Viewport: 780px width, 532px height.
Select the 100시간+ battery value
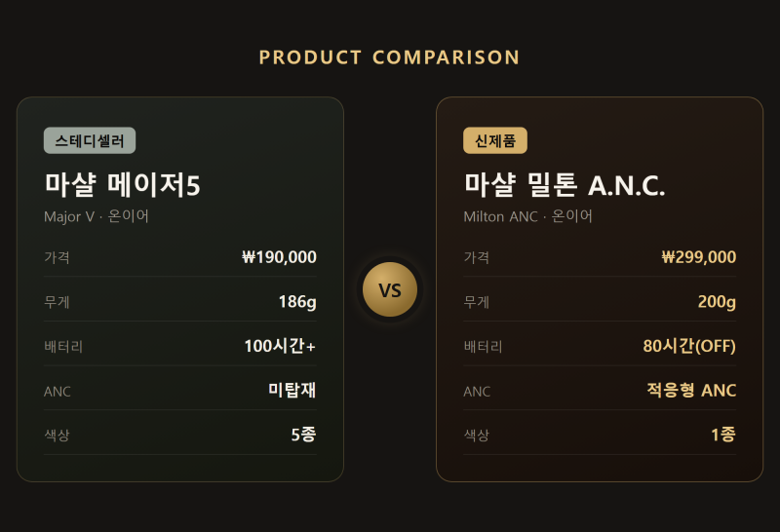[x=280, y=346]
